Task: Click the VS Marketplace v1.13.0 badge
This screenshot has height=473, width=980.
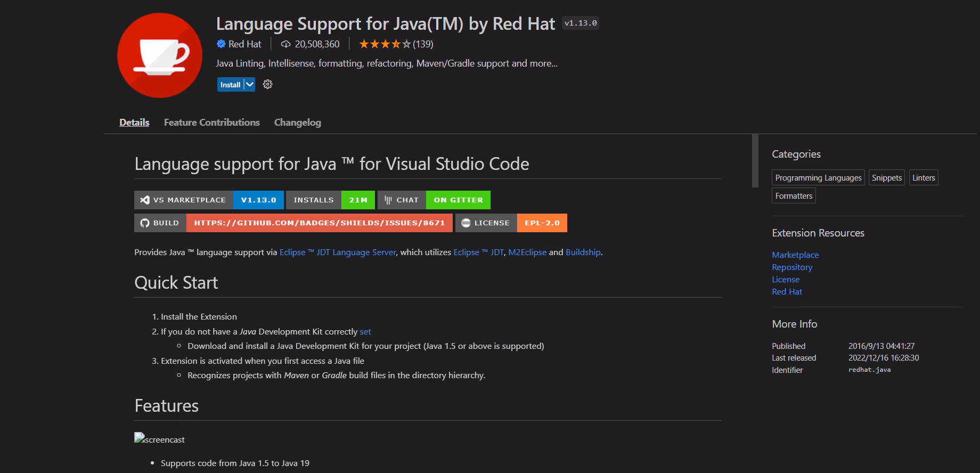Action: 209,200
